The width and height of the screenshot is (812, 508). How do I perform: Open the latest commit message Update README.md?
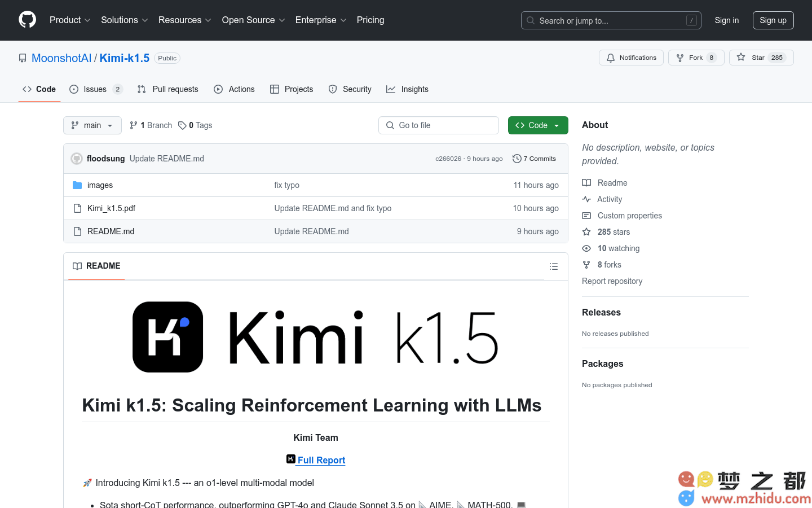pos(167,159)
